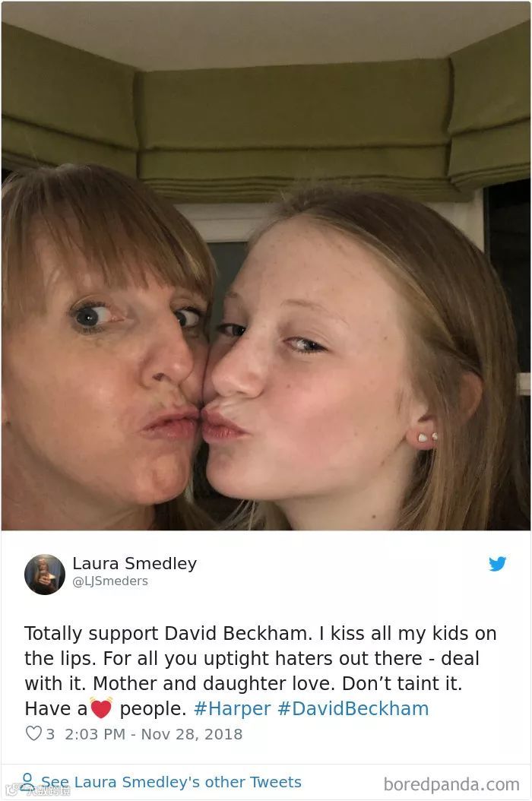The image size is (532, 801).
Task: Open the #Harper hashtag
Action: (x=232, y=708)
